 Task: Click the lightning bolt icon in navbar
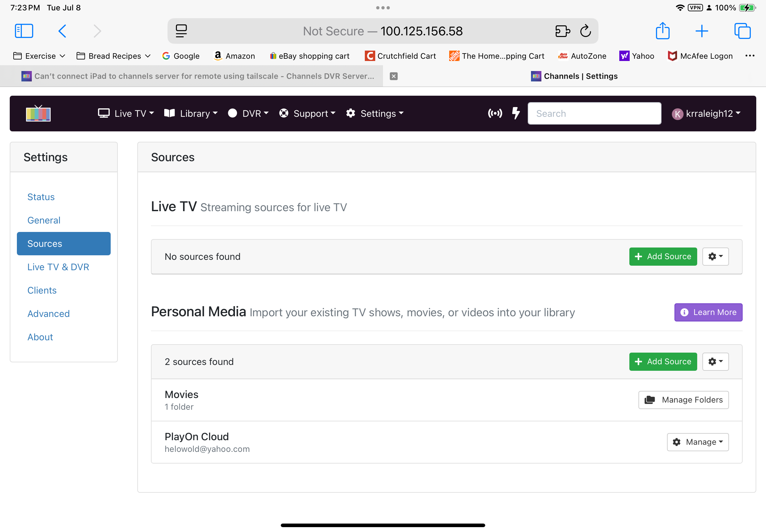[515, 113]
